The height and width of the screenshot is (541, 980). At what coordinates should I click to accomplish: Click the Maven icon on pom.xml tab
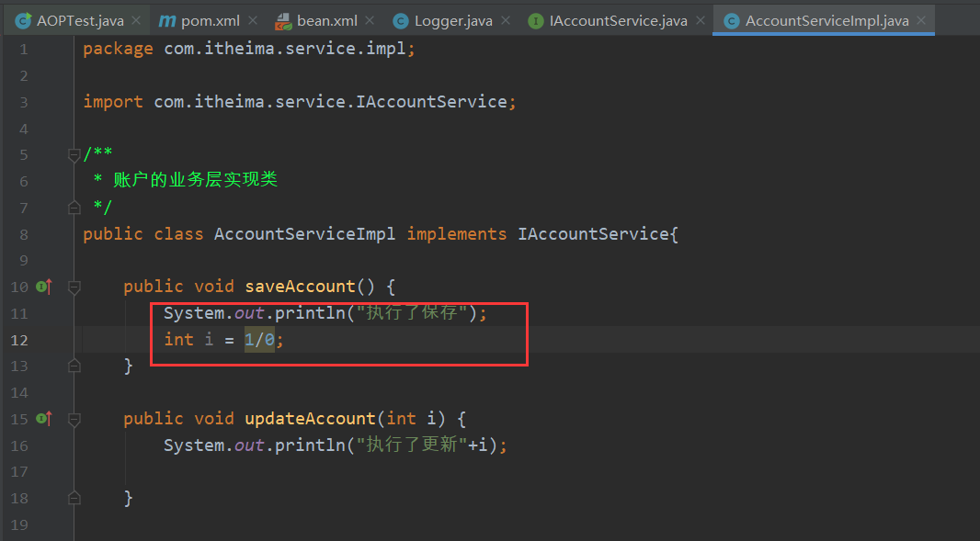pyautogui.click(x=167, y=20)
